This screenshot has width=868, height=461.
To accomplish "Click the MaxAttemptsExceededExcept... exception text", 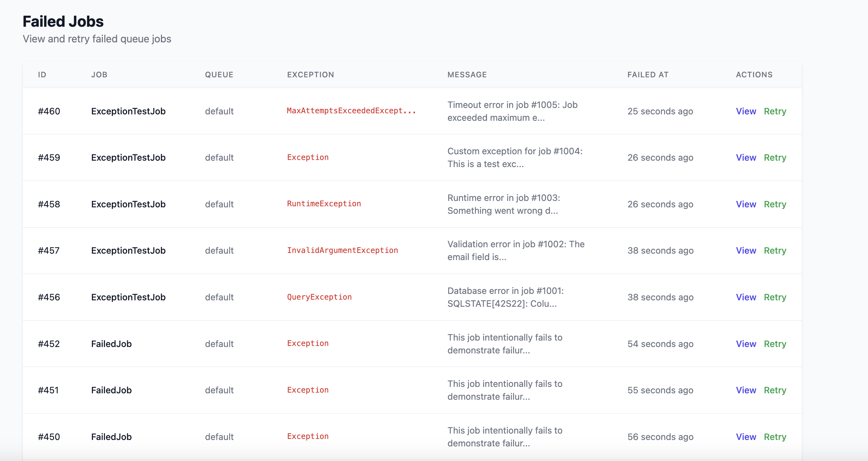I will (351, 111).
